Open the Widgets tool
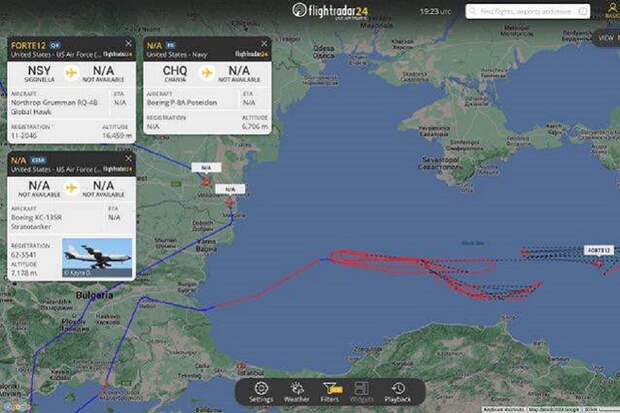 click(x=361, y=392)
